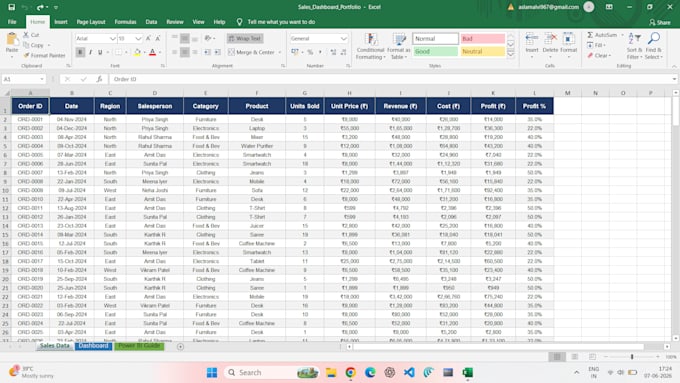Image resolution: width=680 pixels, height=383 pixels.
Task: Open the File menu
Action: [12, 22]
